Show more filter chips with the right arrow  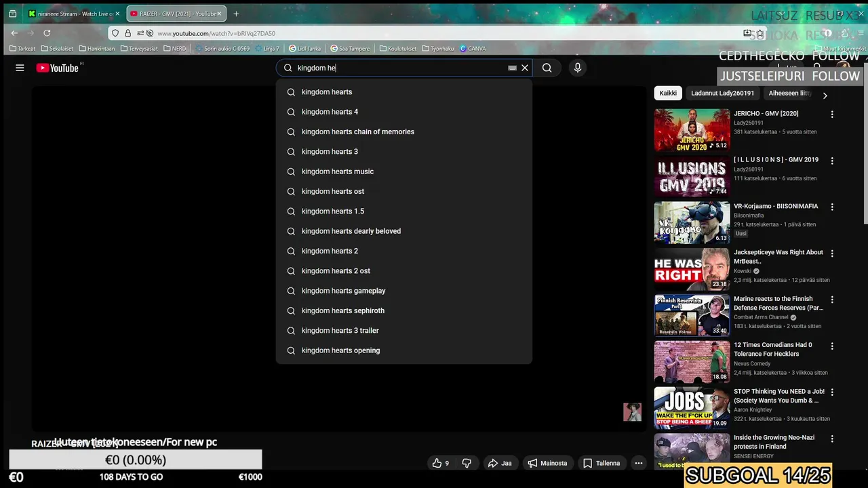[825, 96]
